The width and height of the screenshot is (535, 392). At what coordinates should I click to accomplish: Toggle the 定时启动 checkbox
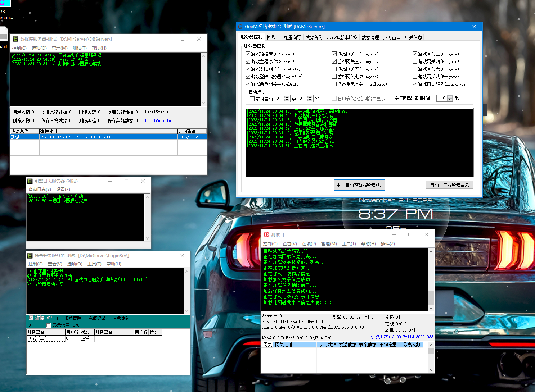tap(252, 99)
